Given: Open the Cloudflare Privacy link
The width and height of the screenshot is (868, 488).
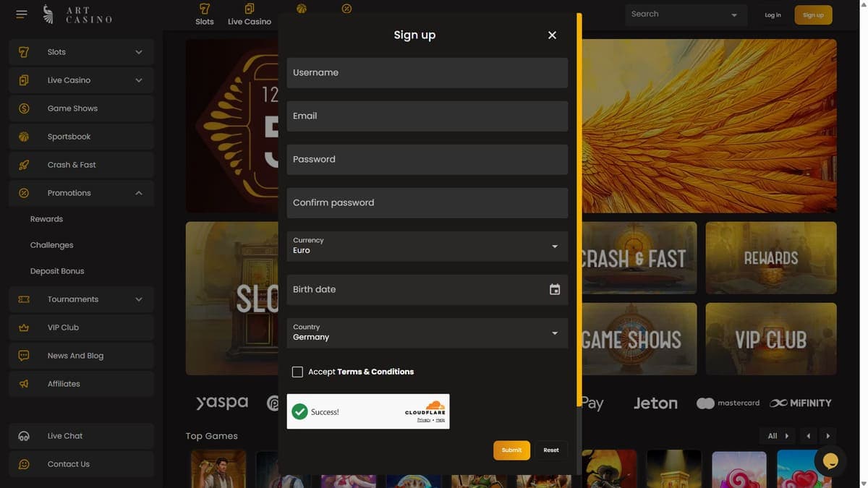Looking at the screenshot, I should (424, 420).
